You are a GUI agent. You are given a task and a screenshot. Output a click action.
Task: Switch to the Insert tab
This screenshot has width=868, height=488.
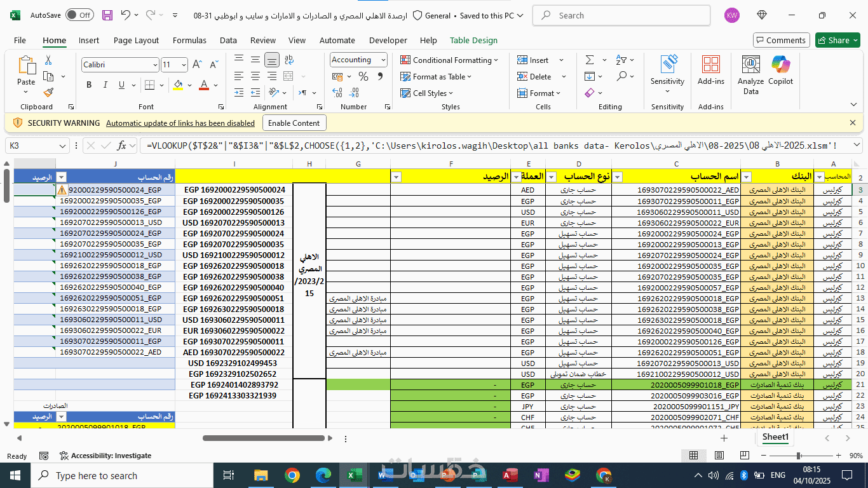point(89,40)
